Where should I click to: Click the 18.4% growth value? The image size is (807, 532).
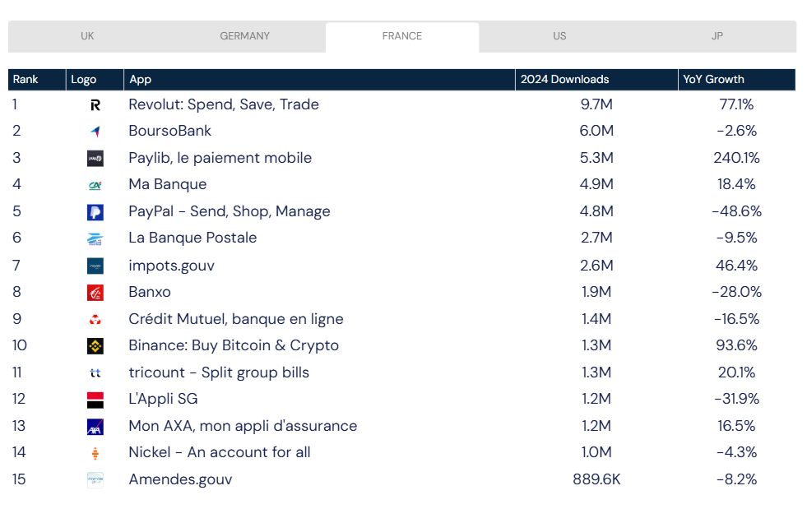(736, 184)
